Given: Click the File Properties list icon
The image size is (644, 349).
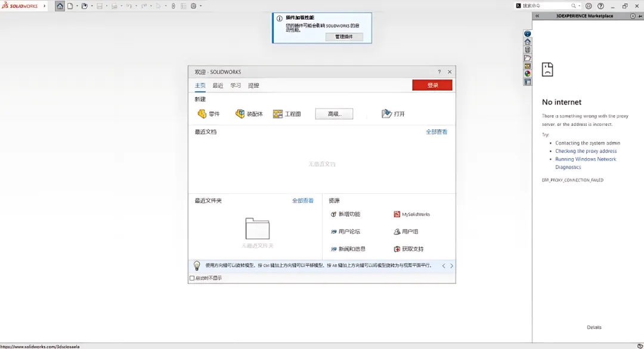Looking at the screenshot, I should pos(183,6).
